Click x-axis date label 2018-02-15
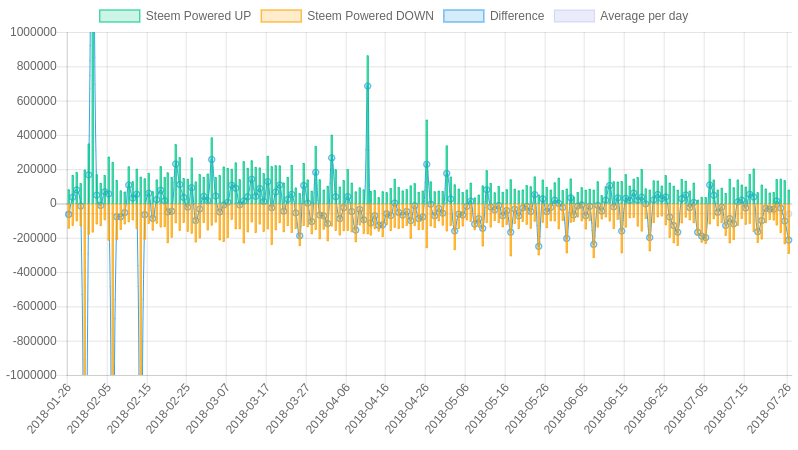This screenshot has width=798, height=450. click(x=128, y=409)
